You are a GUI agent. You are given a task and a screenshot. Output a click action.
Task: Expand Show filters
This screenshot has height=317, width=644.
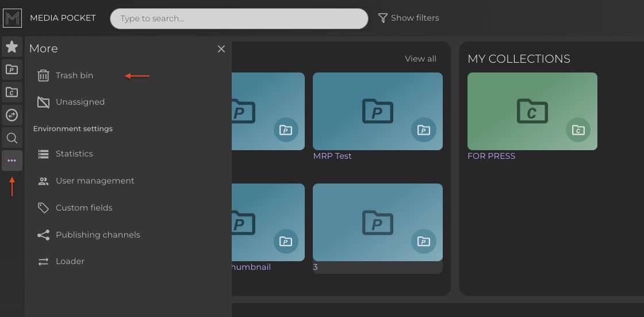(x=408, y=18)
